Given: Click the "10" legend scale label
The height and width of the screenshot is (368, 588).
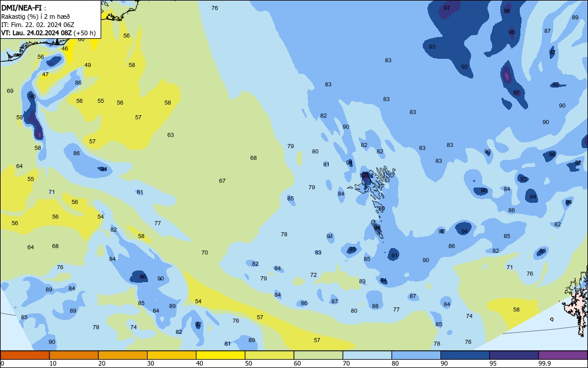Looking at the screenshot, I should click(x=53, y=363).
